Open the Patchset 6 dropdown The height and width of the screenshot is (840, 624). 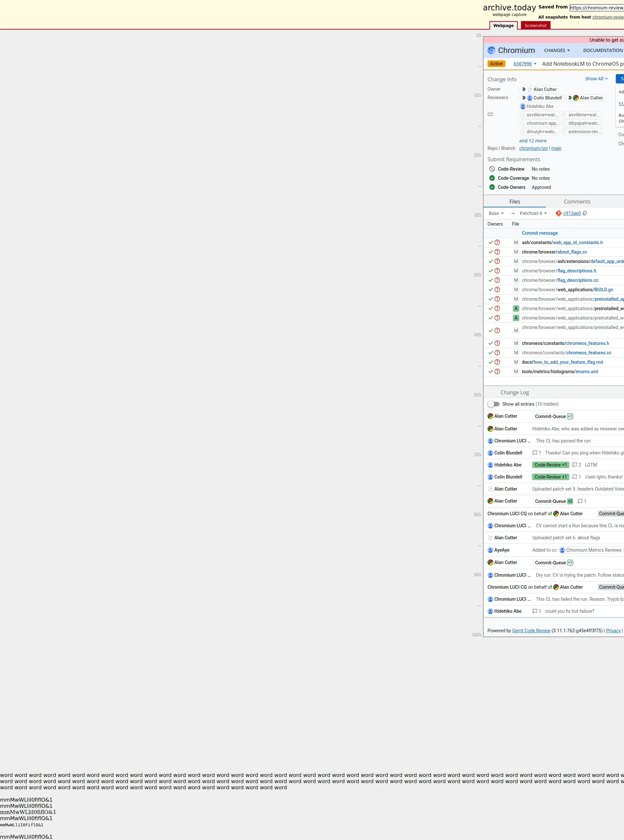pos(533,213)
